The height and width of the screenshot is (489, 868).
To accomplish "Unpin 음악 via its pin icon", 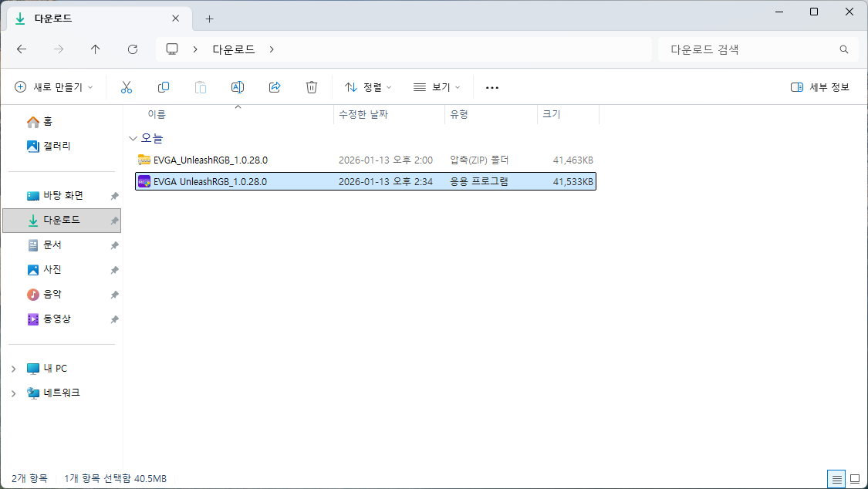I will tap(115, 295).
